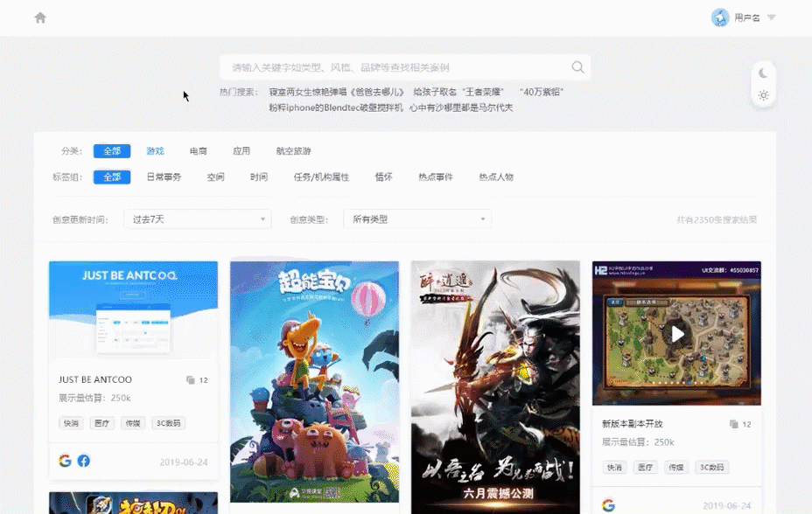Click the 新版本副本开放 card title
The image size is (812, 514).
click(633, 423)
